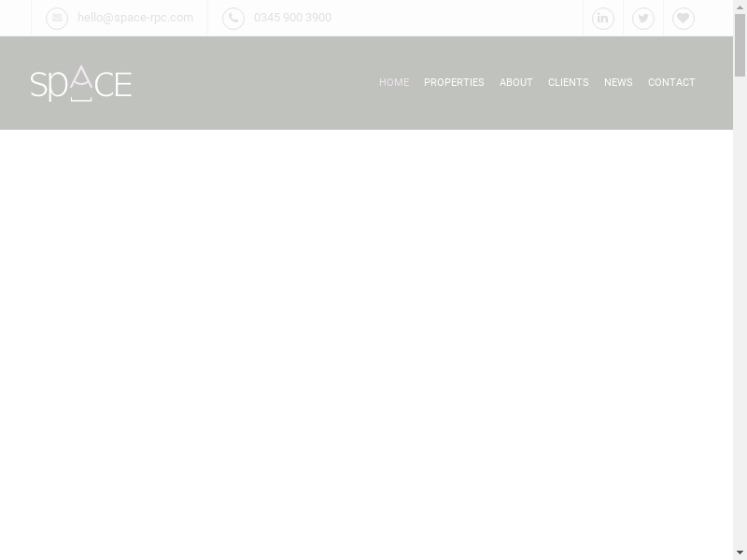The image size is (747, 560).
Task: Click the phone handset icon
Action: click(x=233, y=19)
